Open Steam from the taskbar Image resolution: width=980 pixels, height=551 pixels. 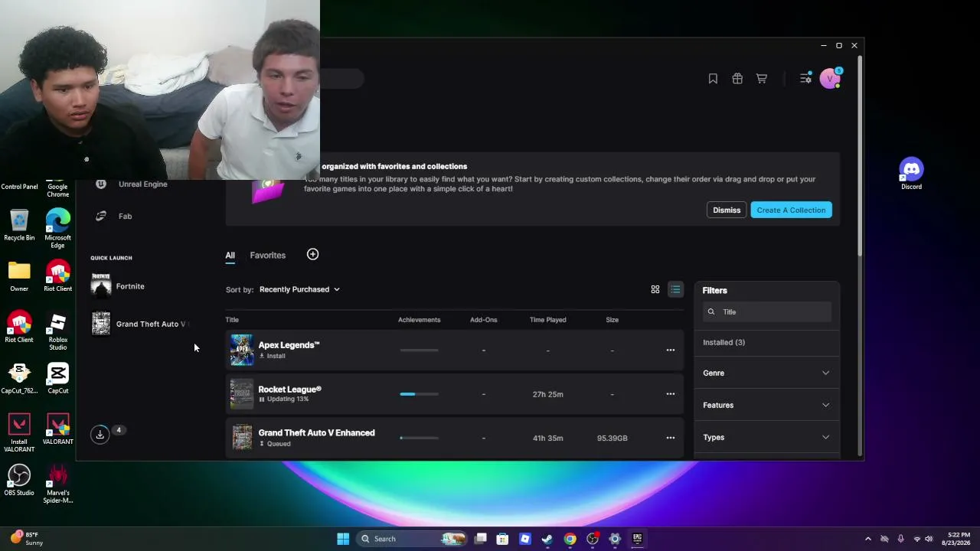point(547,539)
